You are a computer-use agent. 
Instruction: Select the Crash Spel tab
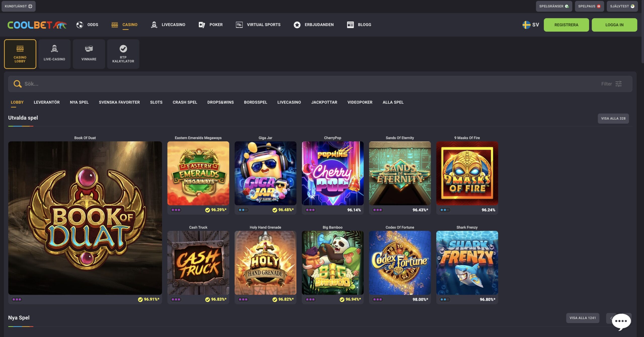tap(185, 102)
